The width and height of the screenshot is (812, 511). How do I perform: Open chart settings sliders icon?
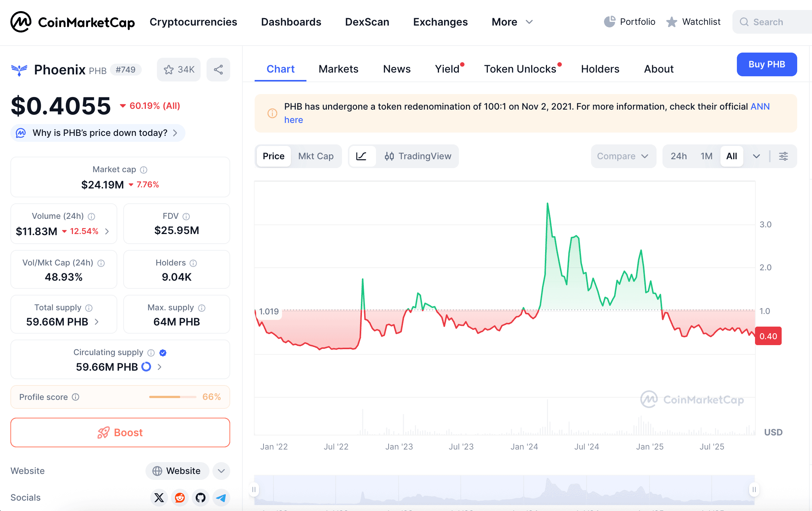coord(784,156)
